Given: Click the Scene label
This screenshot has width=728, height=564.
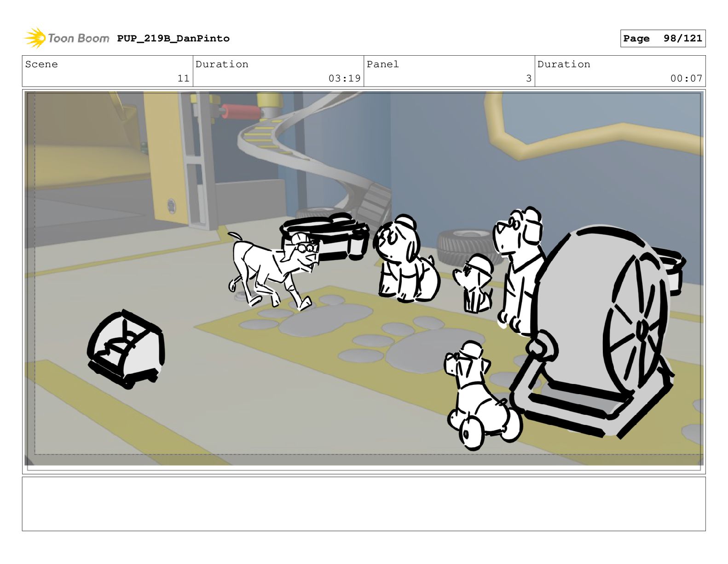Looking at the screenshot, I should click(x=41, y=64).
